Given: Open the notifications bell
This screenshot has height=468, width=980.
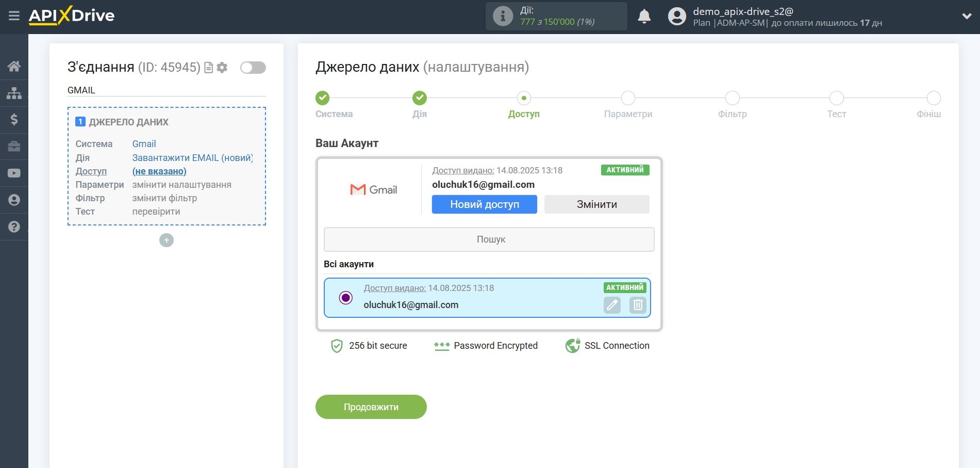Looking at the screenshot, I should point(644,17).
